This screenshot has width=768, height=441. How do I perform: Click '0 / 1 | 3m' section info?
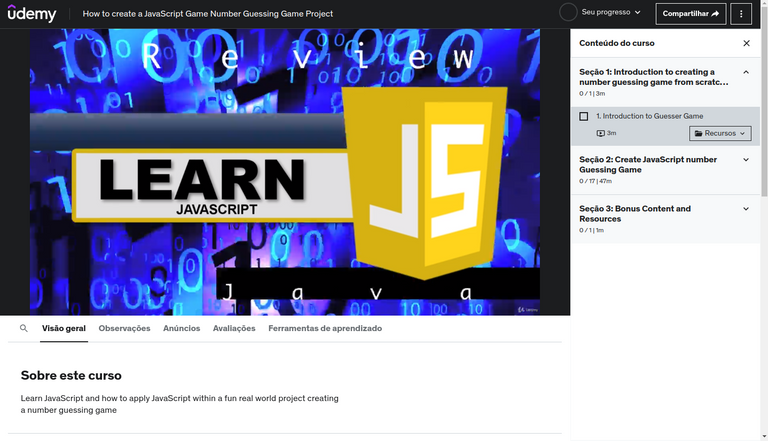(x=592, y=94)
